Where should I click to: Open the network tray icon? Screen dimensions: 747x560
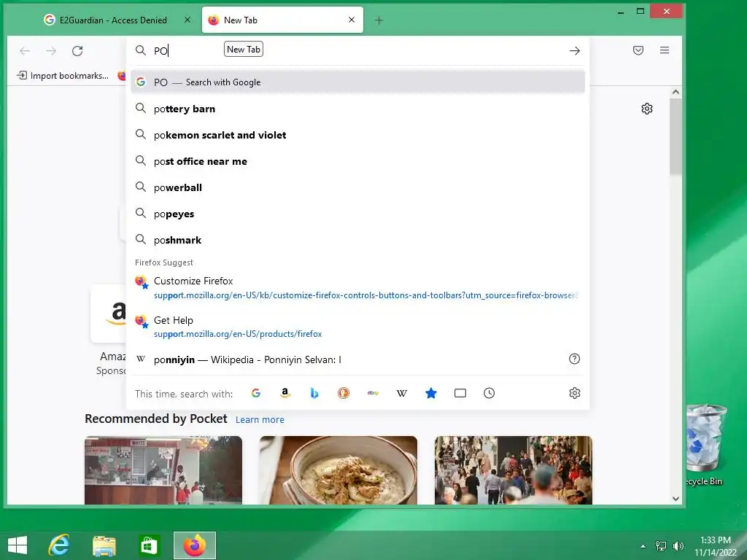click(661, 546)
